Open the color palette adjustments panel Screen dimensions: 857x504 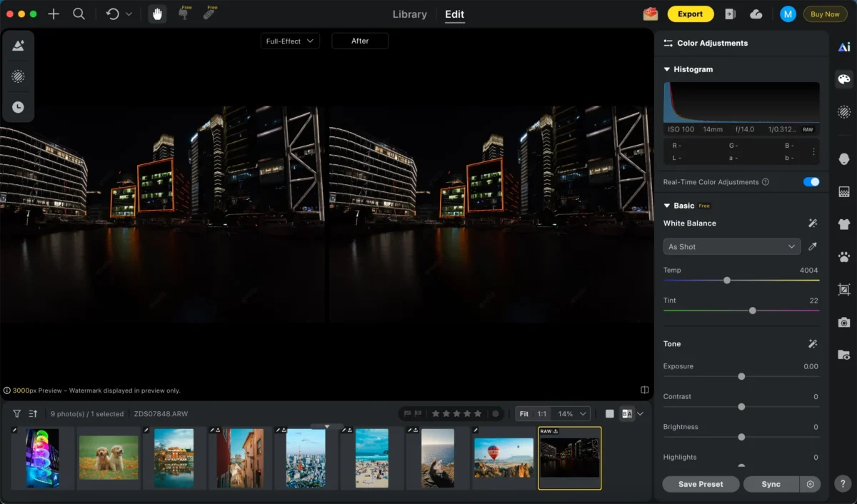coord(844,79)
